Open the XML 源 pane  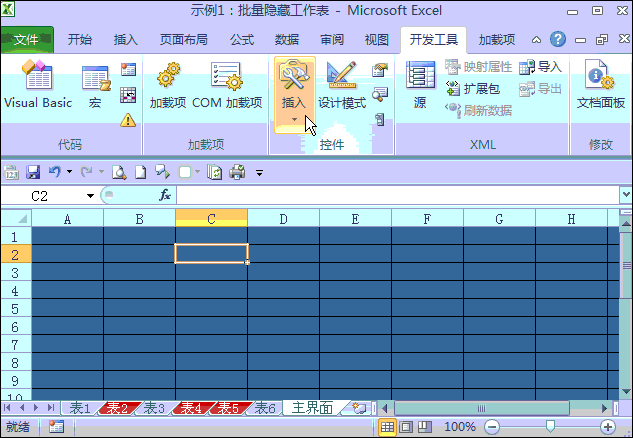coord(420,85)
